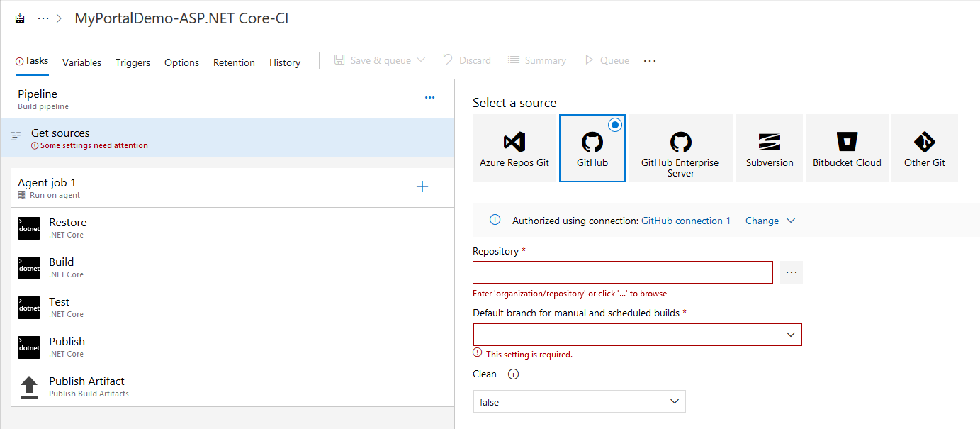Click the Discard undo icon
Screen dimensions: 980x429
448,60
